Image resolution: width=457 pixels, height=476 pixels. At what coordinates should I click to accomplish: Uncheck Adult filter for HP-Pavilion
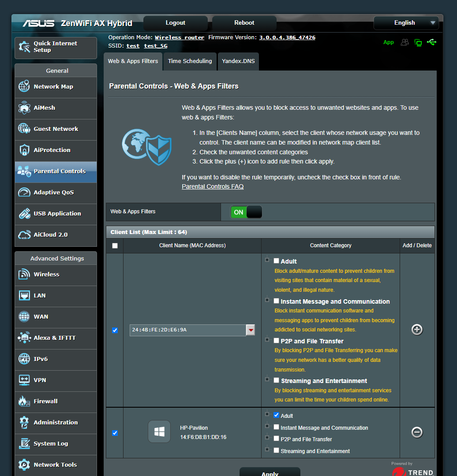[x=277, y=415]
